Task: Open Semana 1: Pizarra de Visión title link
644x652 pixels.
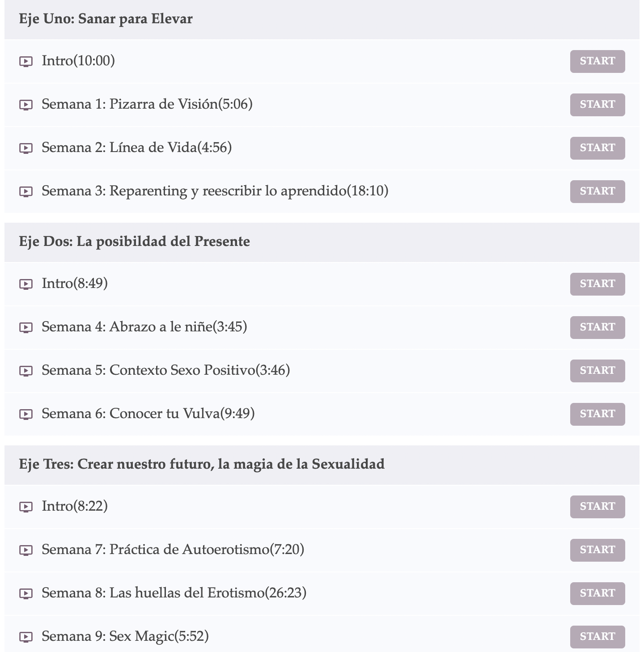Action: tap(147, 104)
